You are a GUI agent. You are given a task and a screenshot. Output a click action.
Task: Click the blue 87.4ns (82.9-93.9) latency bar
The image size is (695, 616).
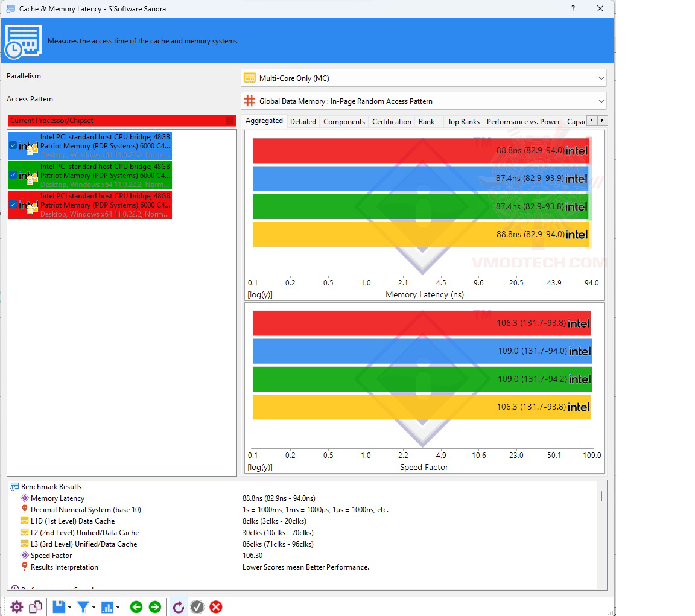click(x=420, y=179)
